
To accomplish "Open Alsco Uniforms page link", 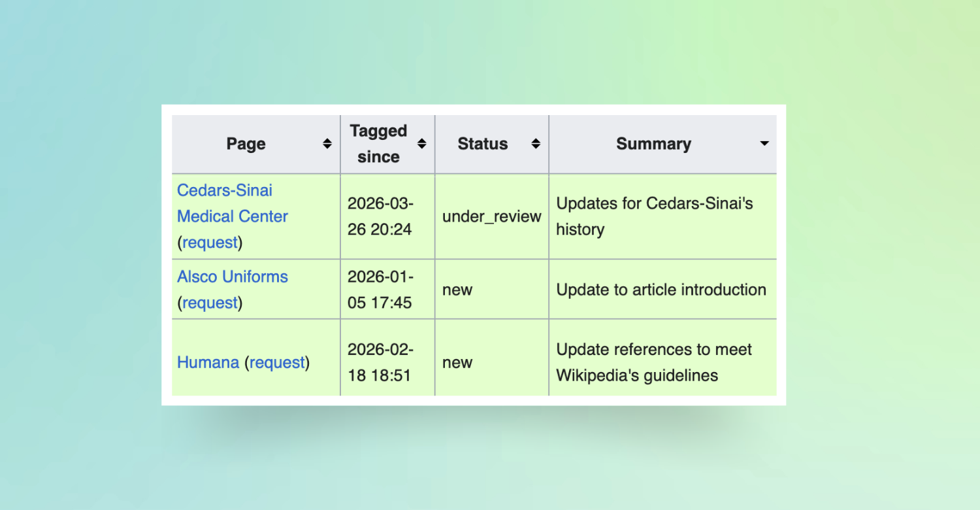I will pyautogui.click(x=233, y=277).
